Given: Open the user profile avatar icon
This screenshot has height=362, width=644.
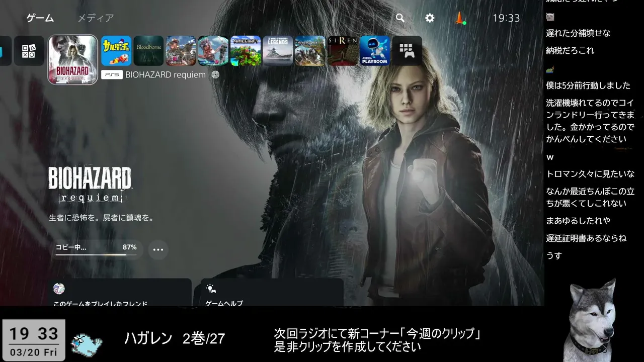Looking at the screenshot, I should click(x=460, y=18).
